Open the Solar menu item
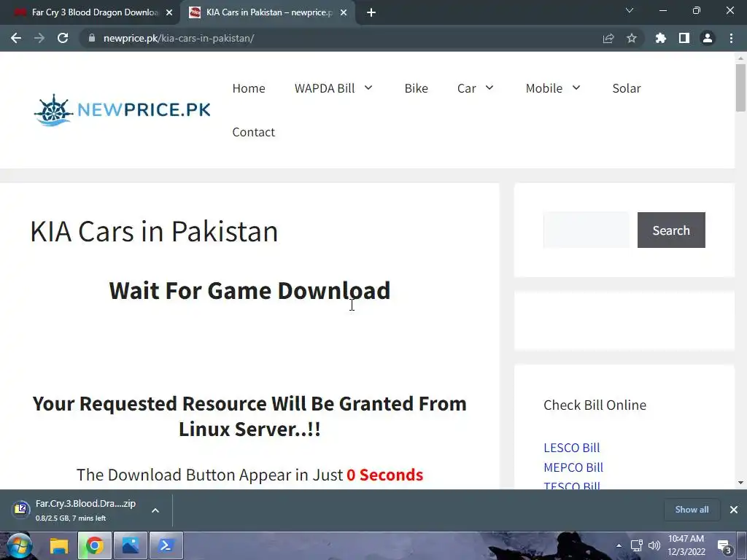The height and width of the screenshot is (560, 747). pos(627,88)
